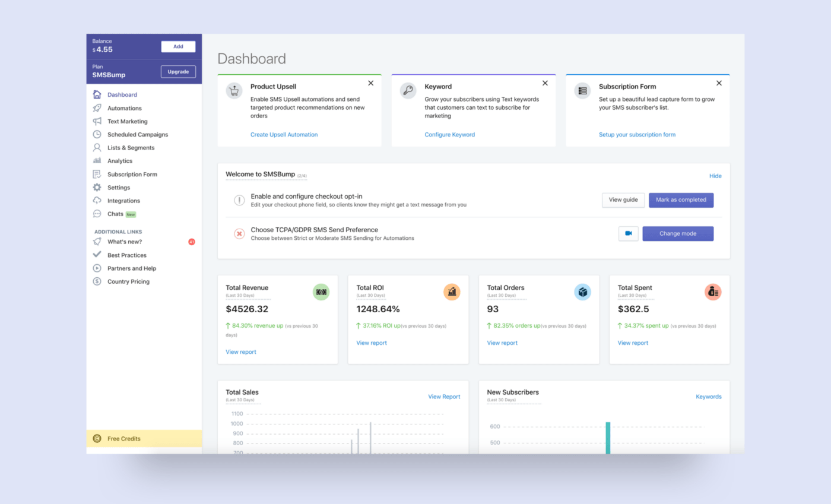Go to Text Marketing menu item
Screen dimensions: 831x504
[x=128, y=121]
